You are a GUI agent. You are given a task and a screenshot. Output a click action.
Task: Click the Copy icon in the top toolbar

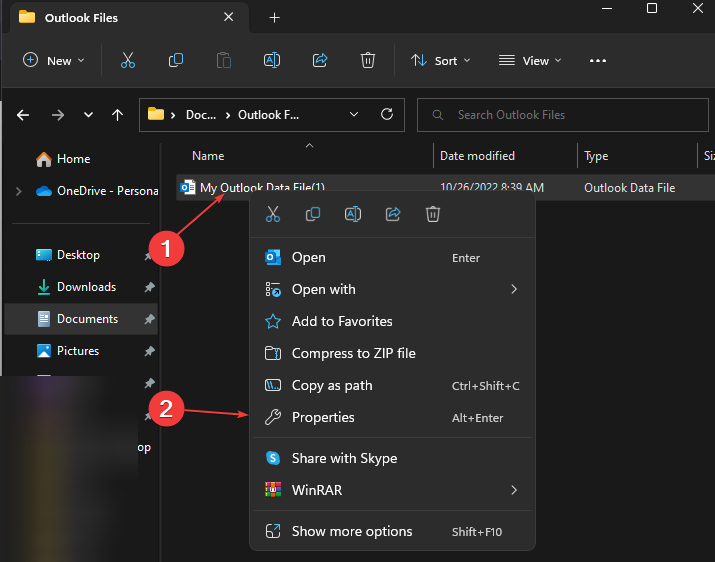tap(176, 60)
